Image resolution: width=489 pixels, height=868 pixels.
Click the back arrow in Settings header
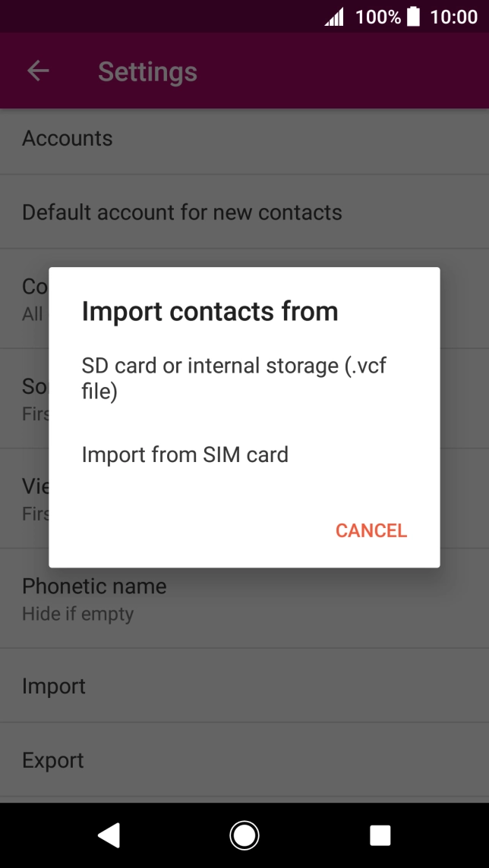pyautogui.click(x=37, y=71)
